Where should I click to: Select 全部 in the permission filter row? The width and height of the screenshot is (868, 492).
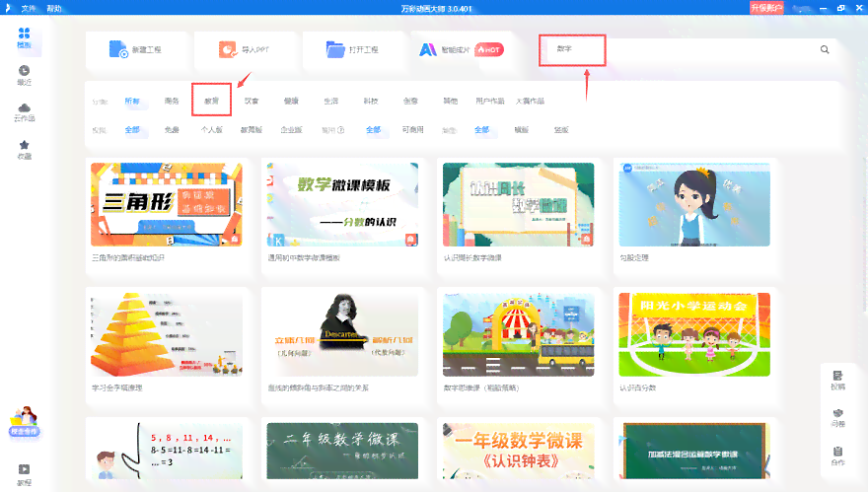click(132, 129)
